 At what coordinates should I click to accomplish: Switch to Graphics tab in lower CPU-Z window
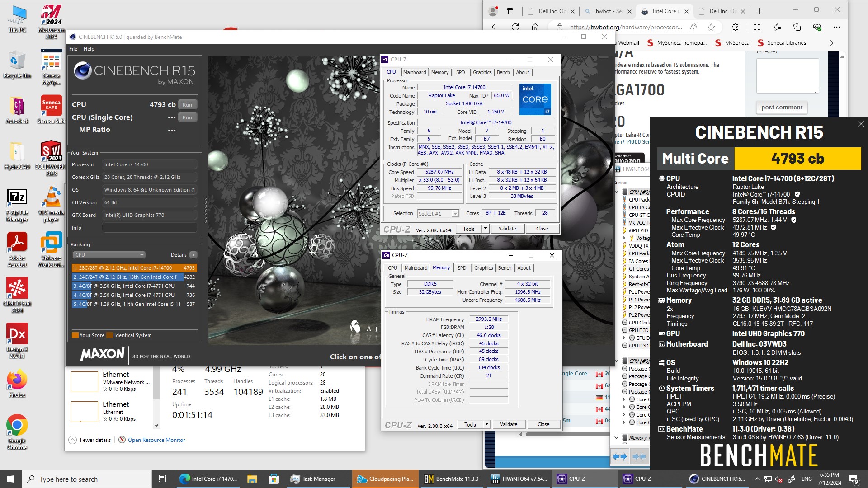click(x=483, y=268)
